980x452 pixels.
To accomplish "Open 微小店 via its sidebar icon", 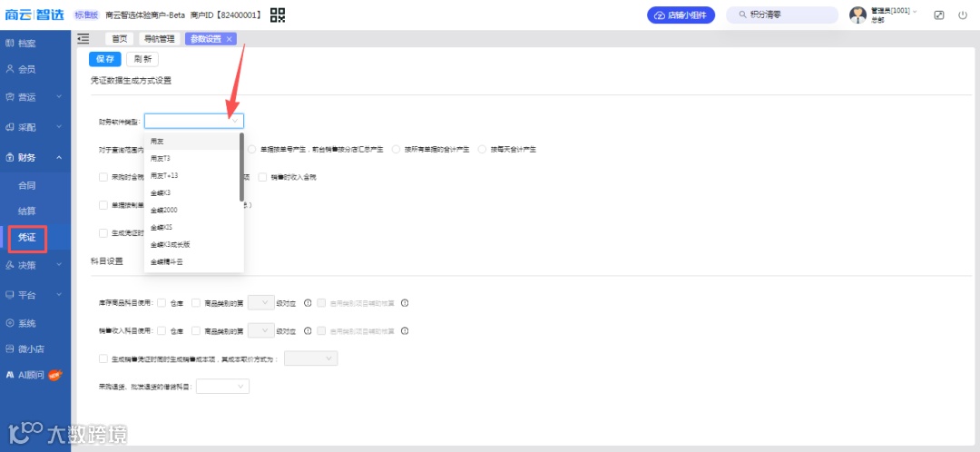I will tap(9, 349).
